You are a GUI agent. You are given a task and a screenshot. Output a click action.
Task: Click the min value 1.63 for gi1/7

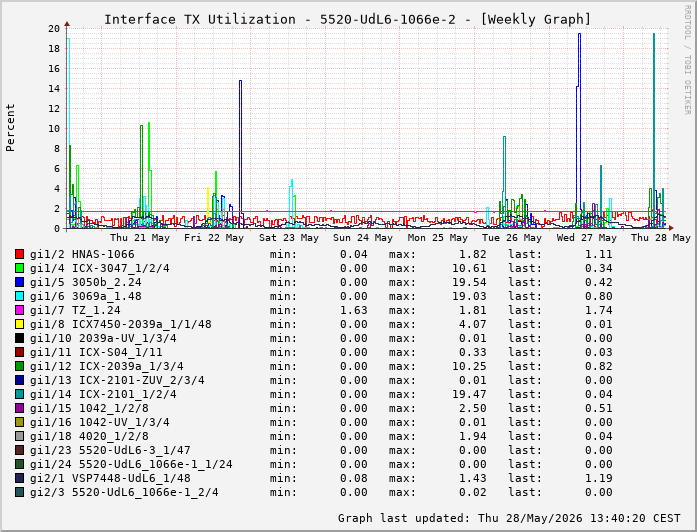point(354,310)
